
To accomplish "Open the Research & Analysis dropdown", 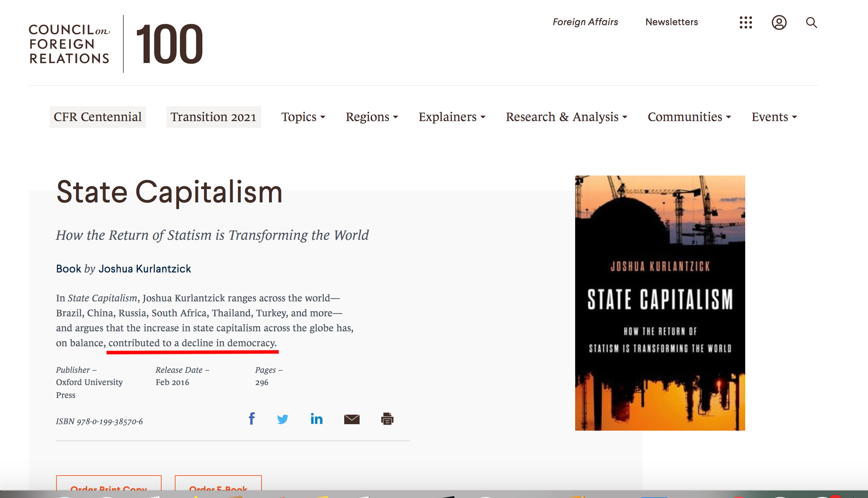I will [566, 117].
